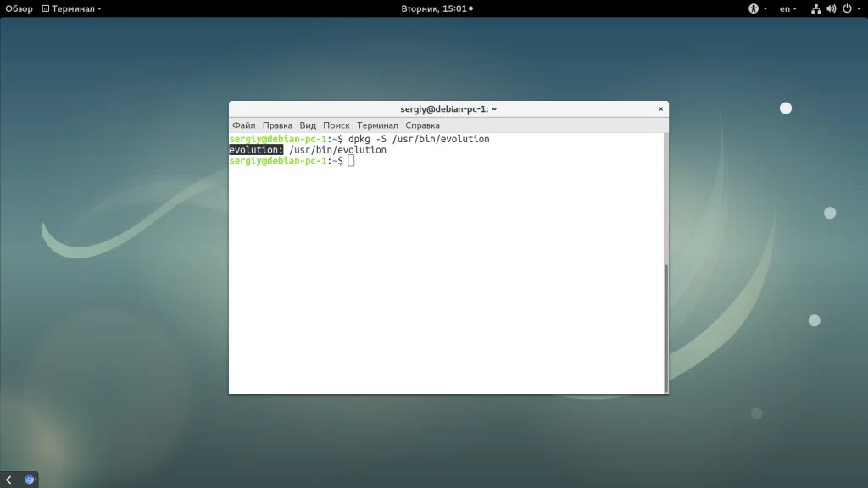Click the power icon in top bar
Screen dimensions: 868x488
pyautogui.click(x=845, y=8)
